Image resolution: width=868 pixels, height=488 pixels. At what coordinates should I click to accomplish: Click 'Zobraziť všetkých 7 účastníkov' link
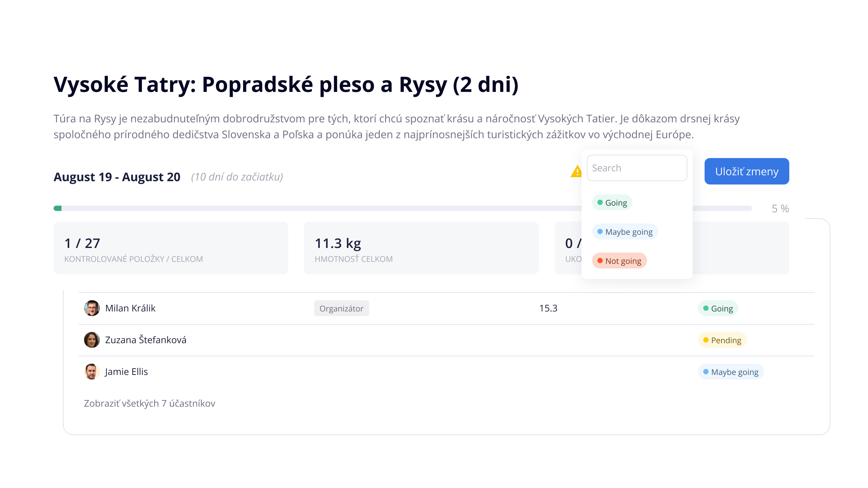(149, 403)
